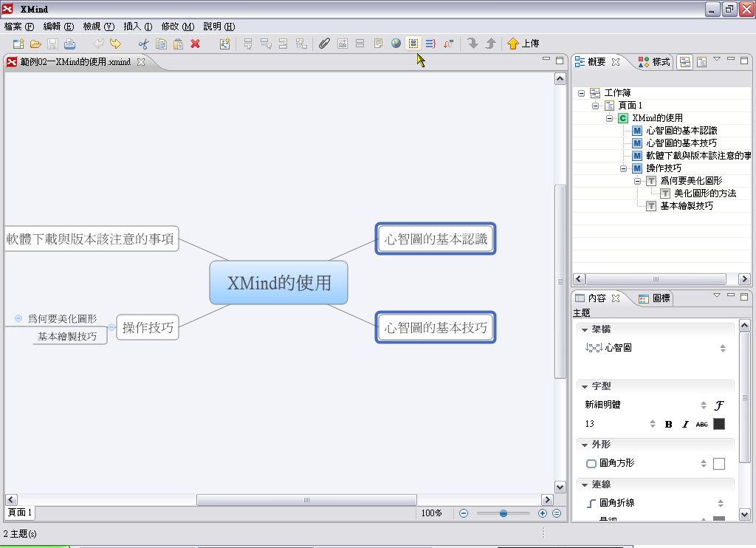Insert a topic with the Topic icon
The height and width of the screenshot is (548, 756).
[x=248, y=44]
